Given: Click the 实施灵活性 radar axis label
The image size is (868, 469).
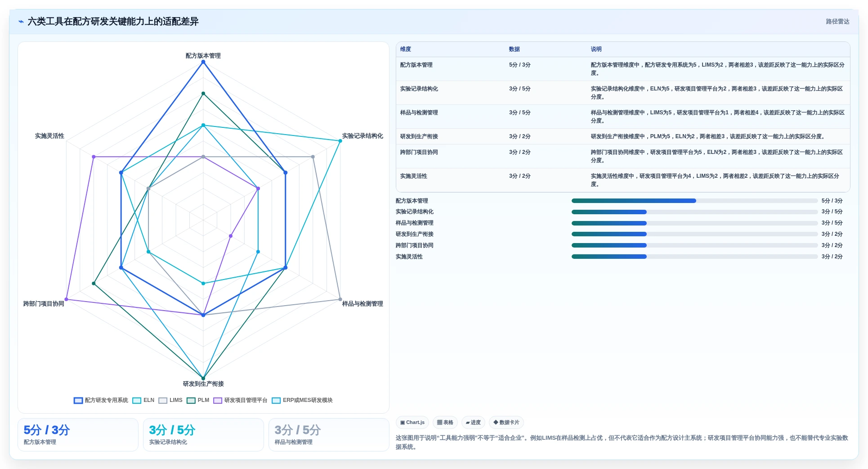Looking at the screenshot, I should point(49,136).
